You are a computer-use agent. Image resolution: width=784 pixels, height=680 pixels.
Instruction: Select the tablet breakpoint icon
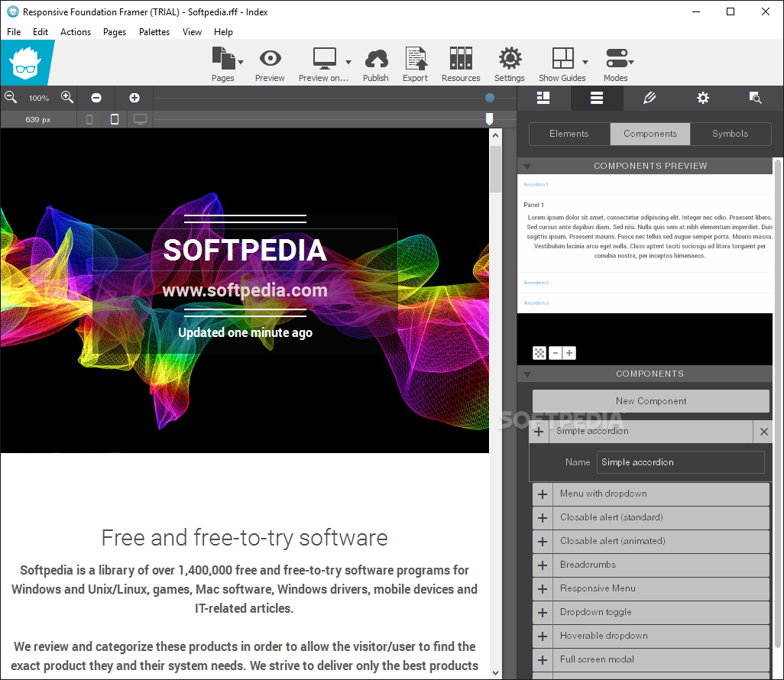(x=115, y=119)
